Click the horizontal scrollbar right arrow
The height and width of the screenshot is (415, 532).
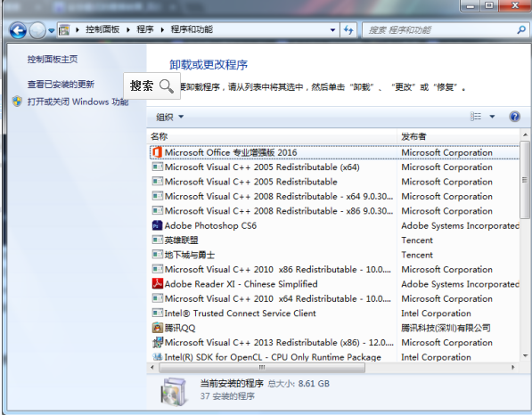click(x=513, y=368)
